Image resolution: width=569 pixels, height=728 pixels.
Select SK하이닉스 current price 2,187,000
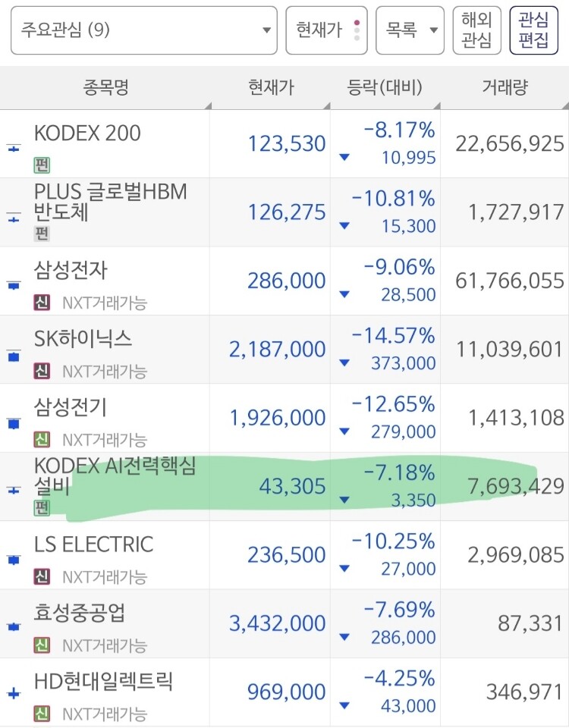278,349
